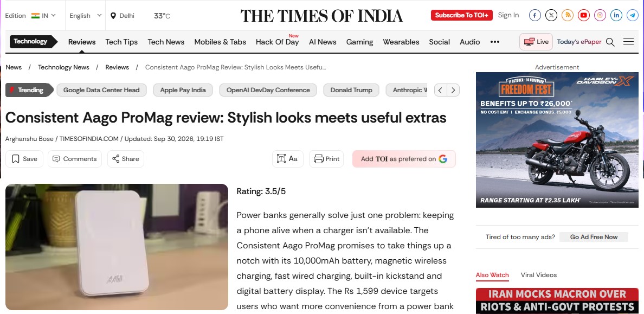Select the Reviews tab

(82, 42)
